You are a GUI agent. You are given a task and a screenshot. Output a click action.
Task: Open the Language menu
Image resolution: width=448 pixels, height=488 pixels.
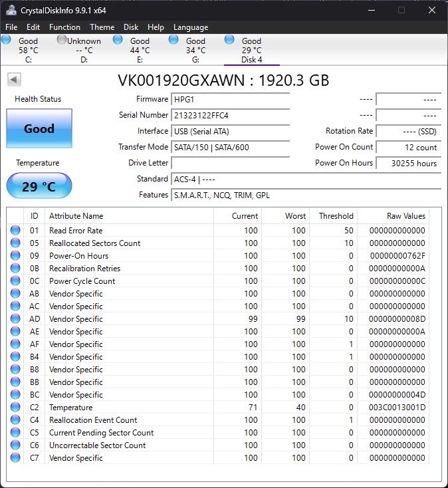coord(191,27)
